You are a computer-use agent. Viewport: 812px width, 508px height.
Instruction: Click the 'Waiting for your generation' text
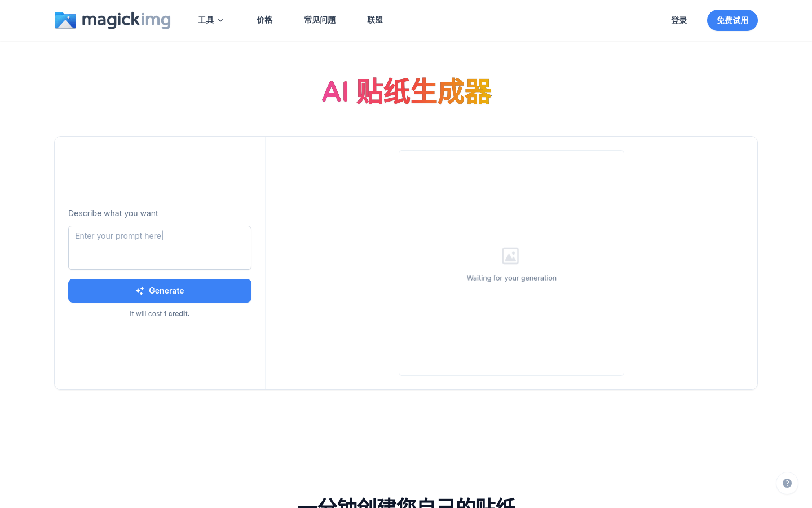(511, 278)
